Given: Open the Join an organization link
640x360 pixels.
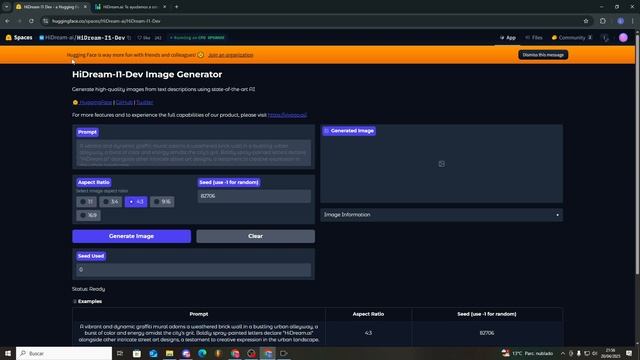Looking at the screenshot, I should point(231,55).
